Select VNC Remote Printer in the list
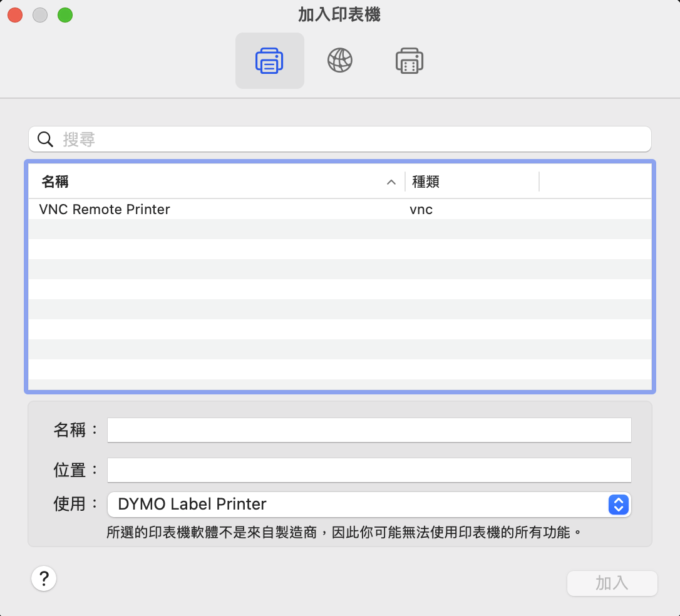680x616 pixels. [x=105, y=209]
